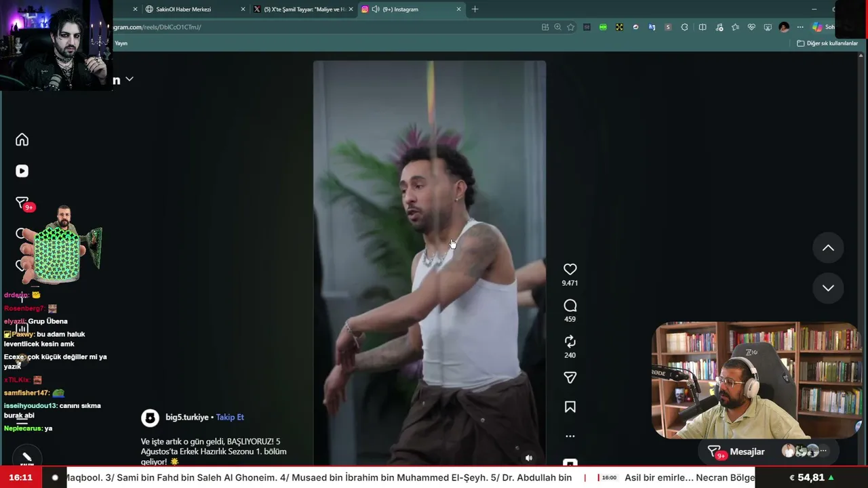Click the 240 reposts count
The width and height of the screenshot is (868, 488).
pyautogui.click(x=570, y=355)
